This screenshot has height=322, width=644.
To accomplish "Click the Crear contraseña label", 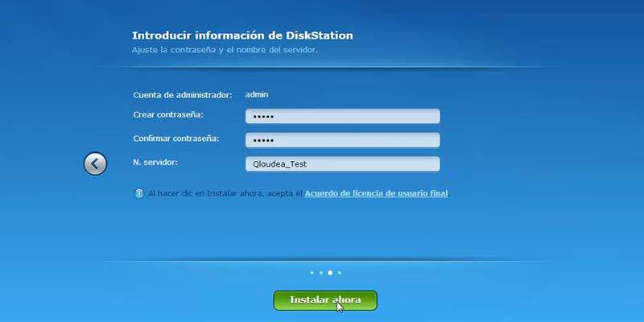I will tap(168, 115).
